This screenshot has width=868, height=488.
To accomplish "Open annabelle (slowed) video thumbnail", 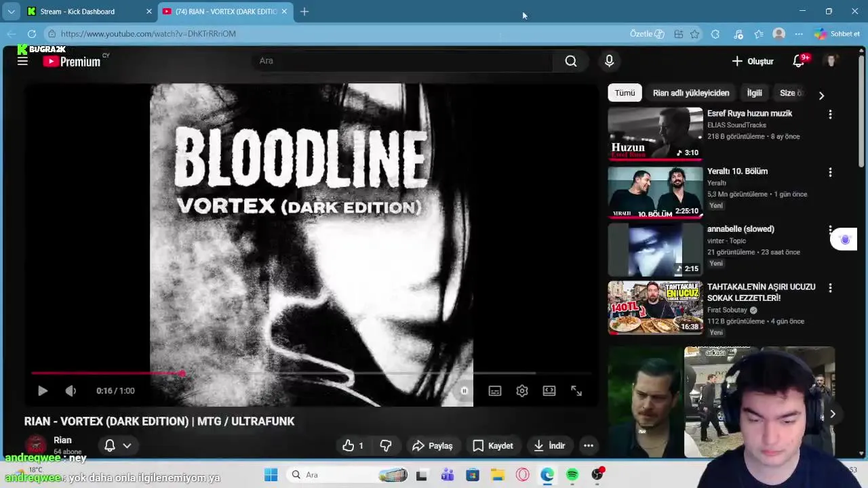I will 655,249.
